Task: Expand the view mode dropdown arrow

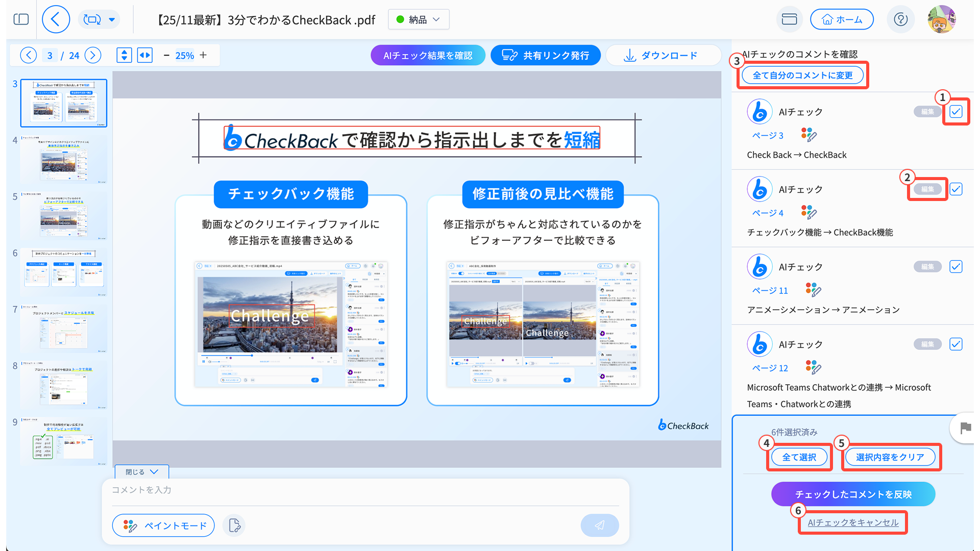Action: pyautogui.click(x=112, y=19)
